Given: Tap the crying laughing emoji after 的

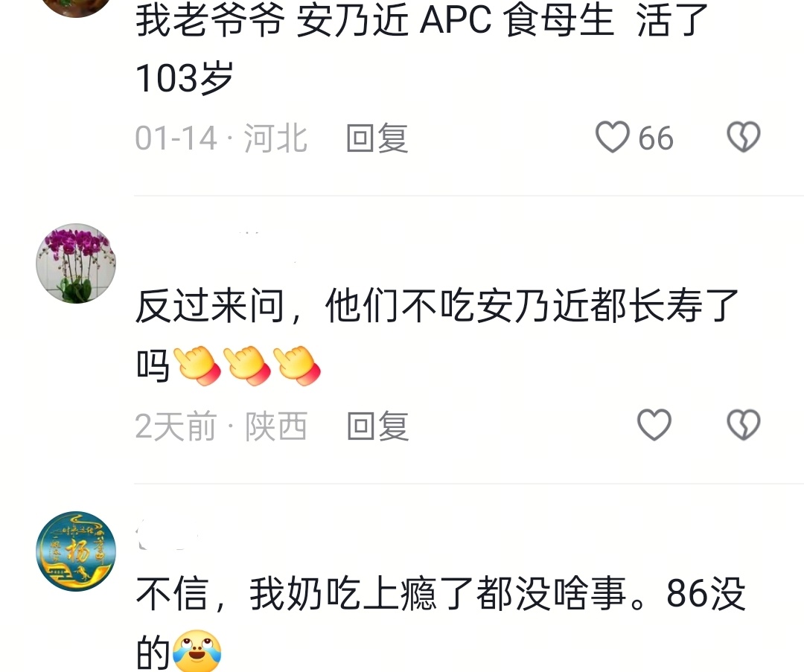Looking at the screenshot, I should [x=197, y=651].
